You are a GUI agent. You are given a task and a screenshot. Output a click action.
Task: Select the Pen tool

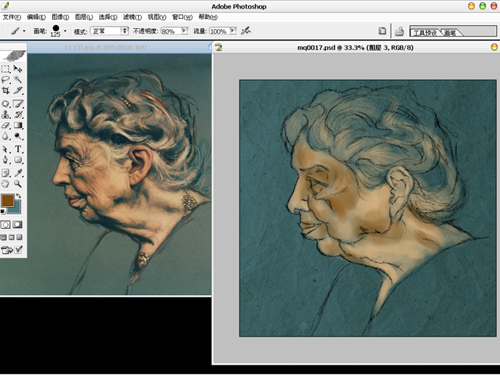[6, 160]
